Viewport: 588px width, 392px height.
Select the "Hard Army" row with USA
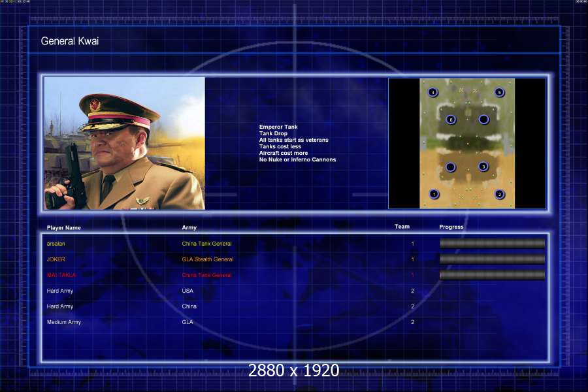(x=294, y=291)
